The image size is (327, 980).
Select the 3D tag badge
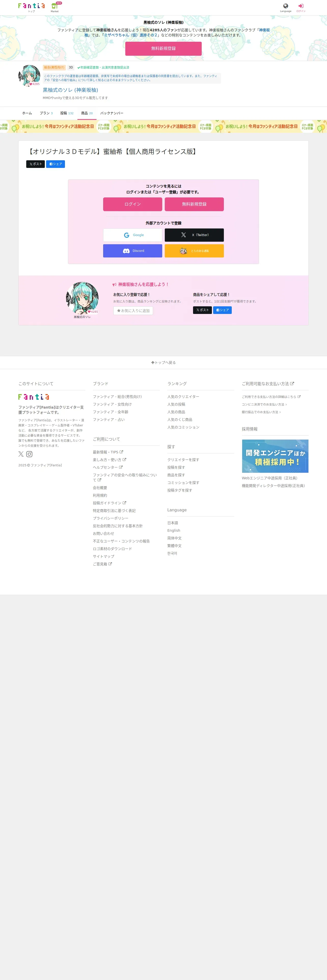[71, 68]
